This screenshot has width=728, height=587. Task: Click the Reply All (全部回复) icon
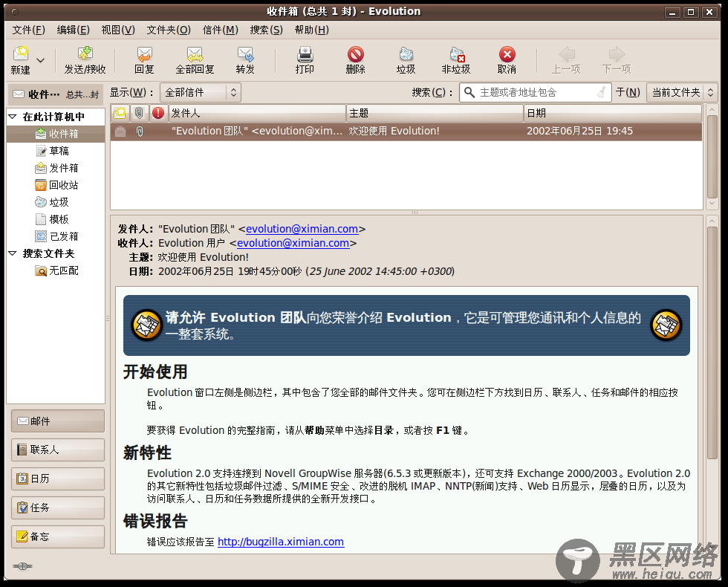pyautogui.click(x=195, y=53)
